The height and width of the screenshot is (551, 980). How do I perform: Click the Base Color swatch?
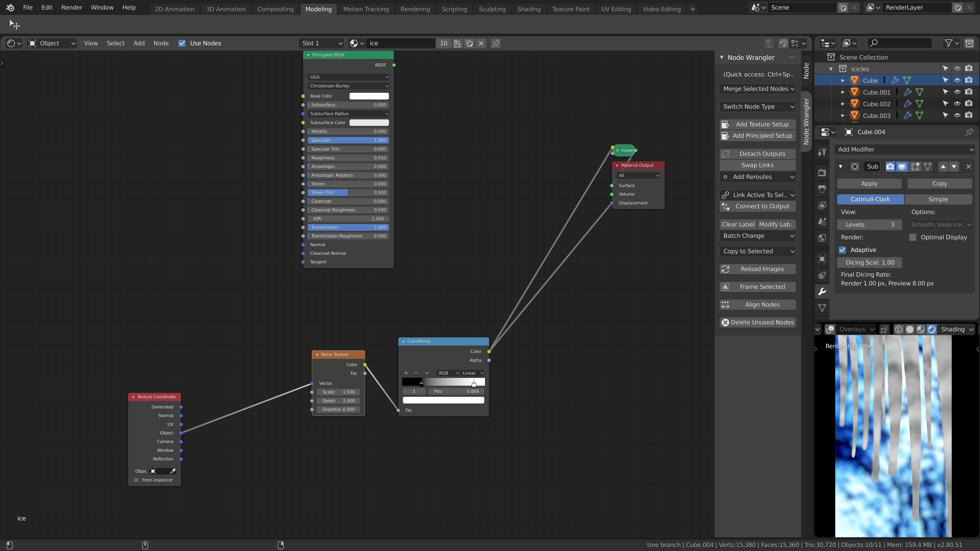click(369, 96)
